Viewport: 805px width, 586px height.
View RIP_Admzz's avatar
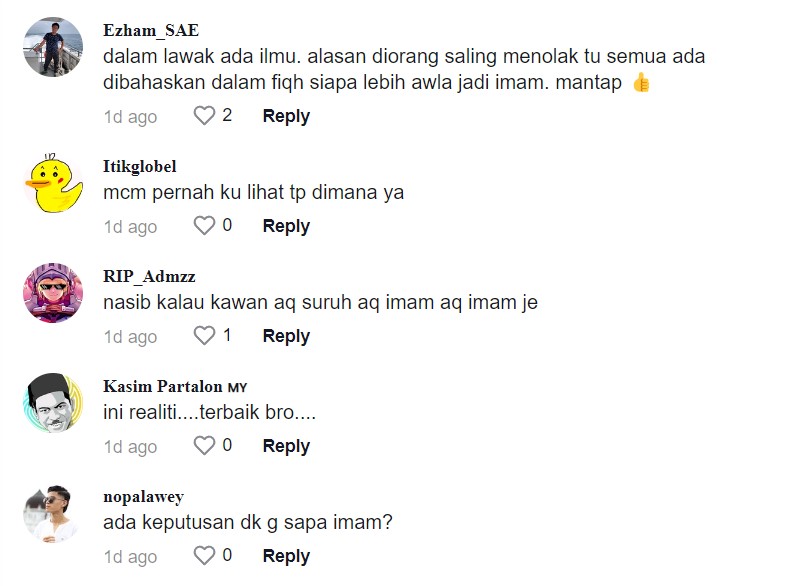pyautogui.click(x=53, y=293)
